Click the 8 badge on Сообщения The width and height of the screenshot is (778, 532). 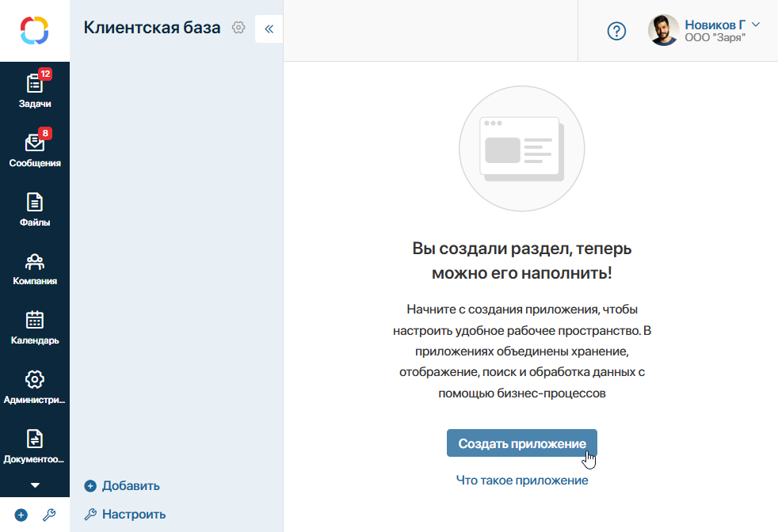click(x=45, y=133)
